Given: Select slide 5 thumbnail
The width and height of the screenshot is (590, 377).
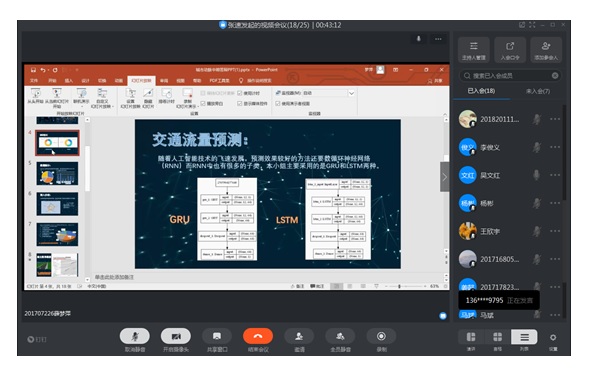Looking at the screenshot, I should [57, 173].
